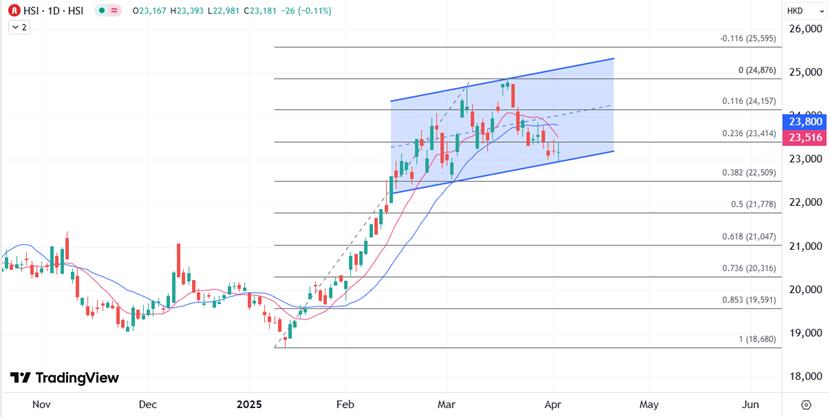Screen dimensions: 830x417
Task: Open the HKD currency dropdown
Action: point(796,10)
